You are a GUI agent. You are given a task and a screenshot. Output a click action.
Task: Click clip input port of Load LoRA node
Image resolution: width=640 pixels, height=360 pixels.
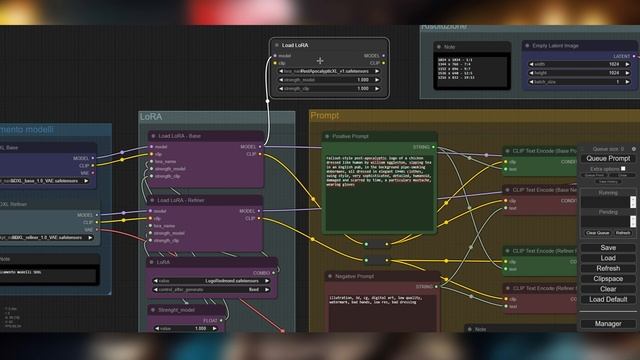[275, 63]
